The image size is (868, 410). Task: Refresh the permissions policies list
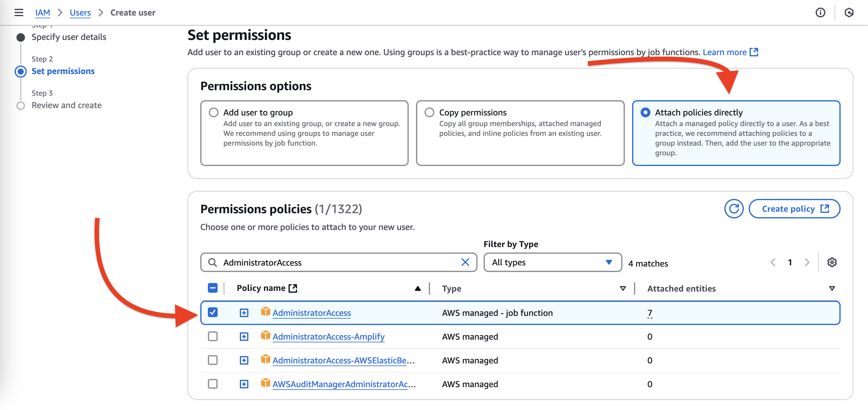(734, 209)
